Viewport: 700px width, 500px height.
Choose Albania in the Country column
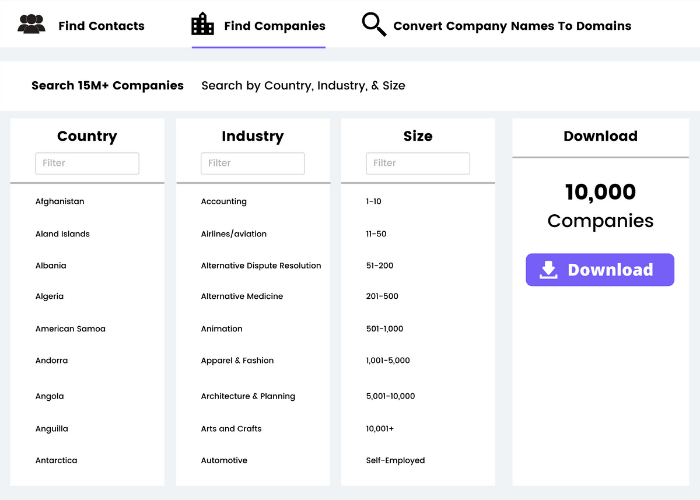[x=51, y=265]
